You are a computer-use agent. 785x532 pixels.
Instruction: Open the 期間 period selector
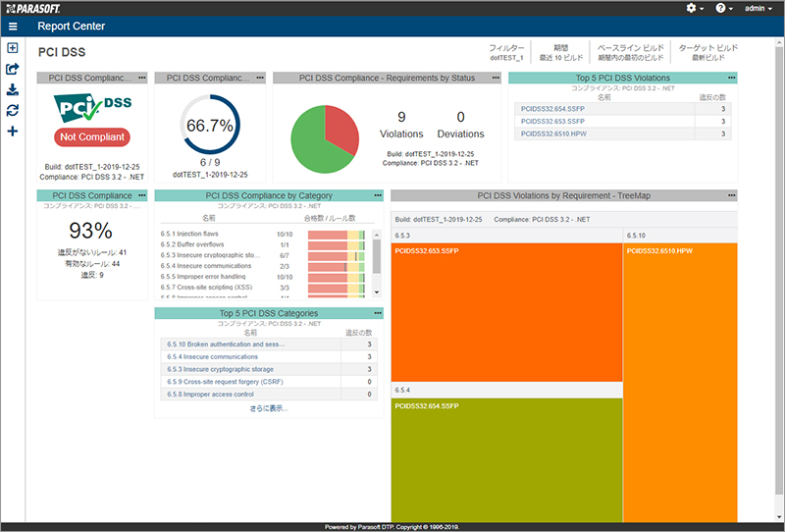(560, 52)
